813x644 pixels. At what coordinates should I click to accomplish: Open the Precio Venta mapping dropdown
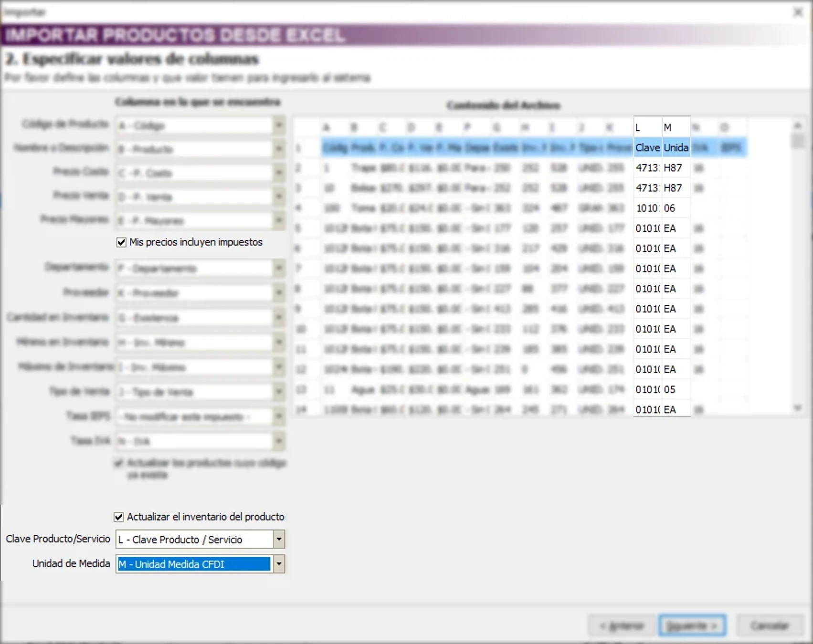point(279,197)
